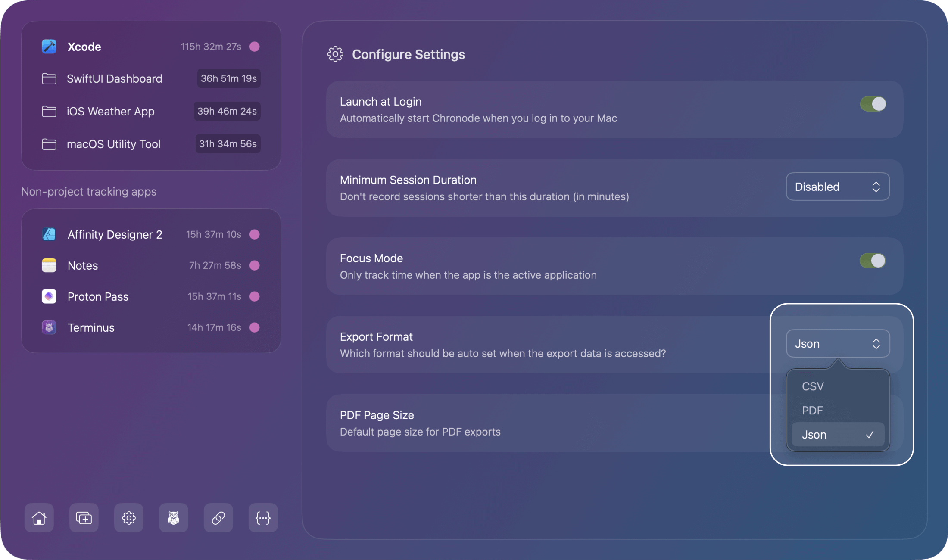This screenshot has width=948, height=560.
Task: Select the Affinity Designer 2 app icon
Action: click(49, 234)
